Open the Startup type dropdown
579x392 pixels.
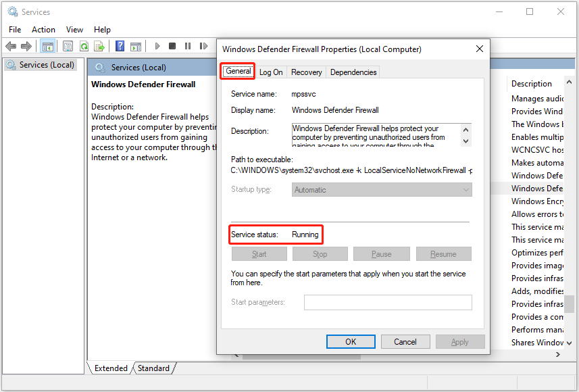tap(382, 190)
